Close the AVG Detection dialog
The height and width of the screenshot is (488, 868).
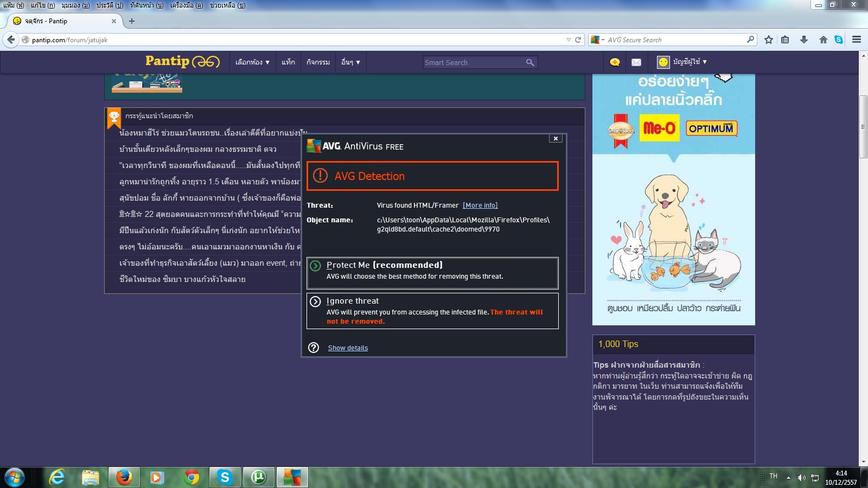(556, 139)
